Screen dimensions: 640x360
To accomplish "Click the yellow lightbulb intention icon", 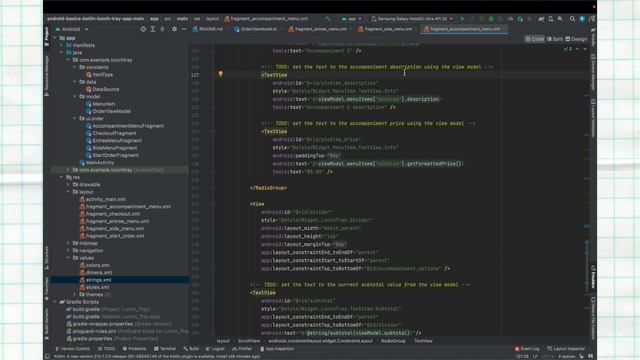I will (x=220, y=74).
